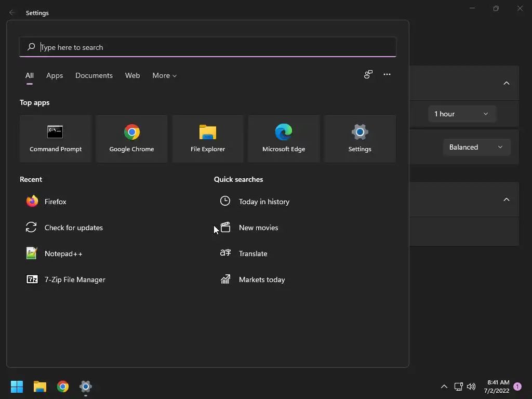The height and width of the screenshot is (399, 532).
Task: Run Today in history quick search
Action: [255, 202]
